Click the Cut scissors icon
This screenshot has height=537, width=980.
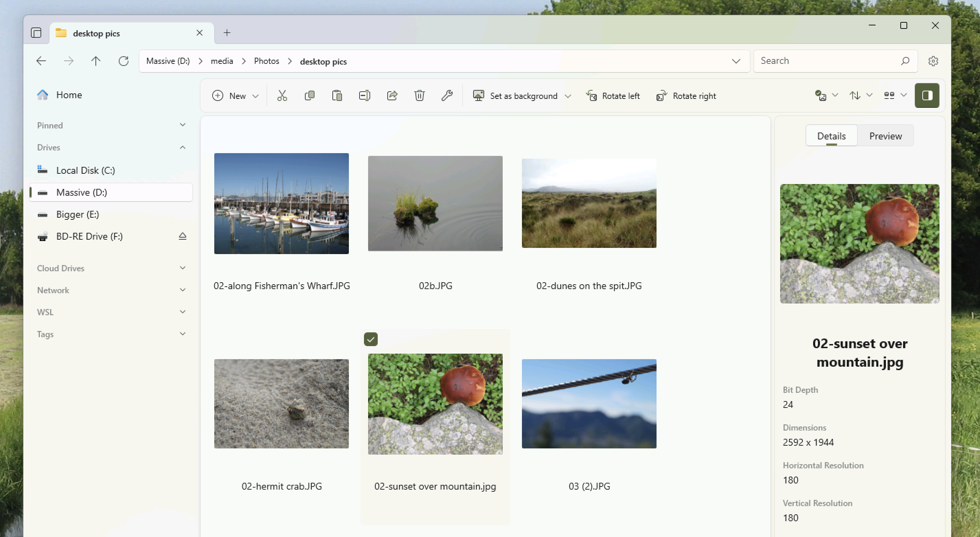pos(282,95)
